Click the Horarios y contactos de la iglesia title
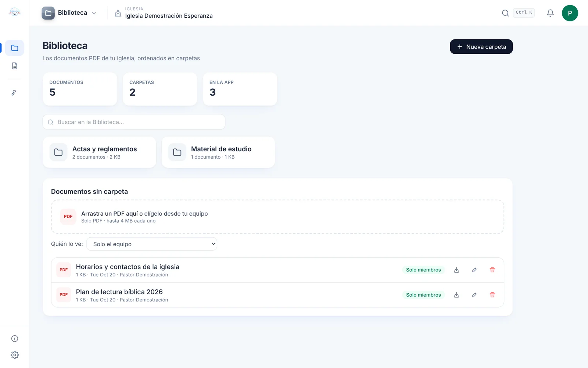The image size is (588, 368). 128,267
